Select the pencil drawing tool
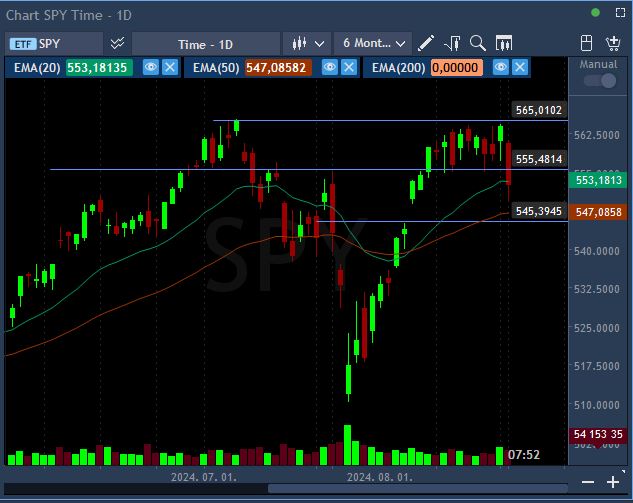 click(x=425, y=43)
